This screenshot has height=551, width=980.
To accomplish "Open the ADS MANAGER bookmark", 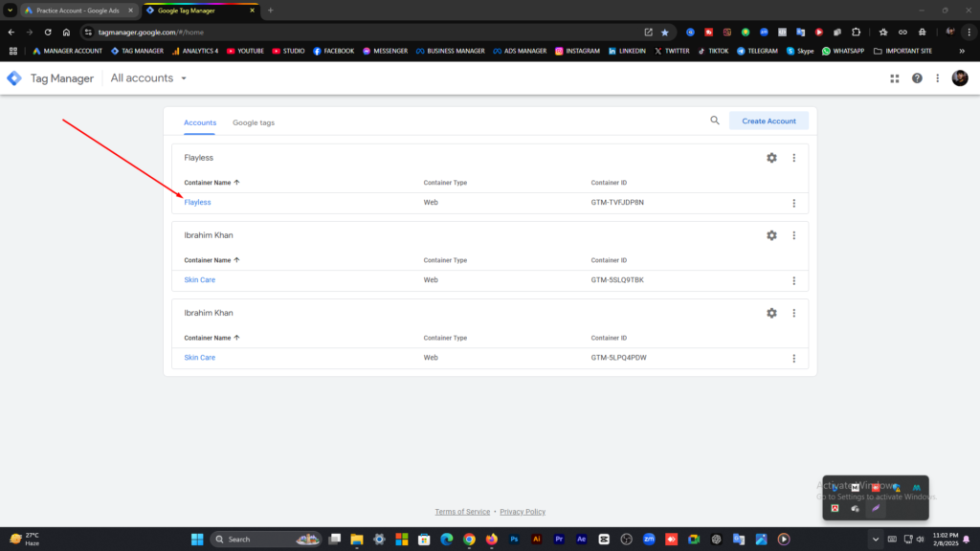I will [x=520, y=52].
